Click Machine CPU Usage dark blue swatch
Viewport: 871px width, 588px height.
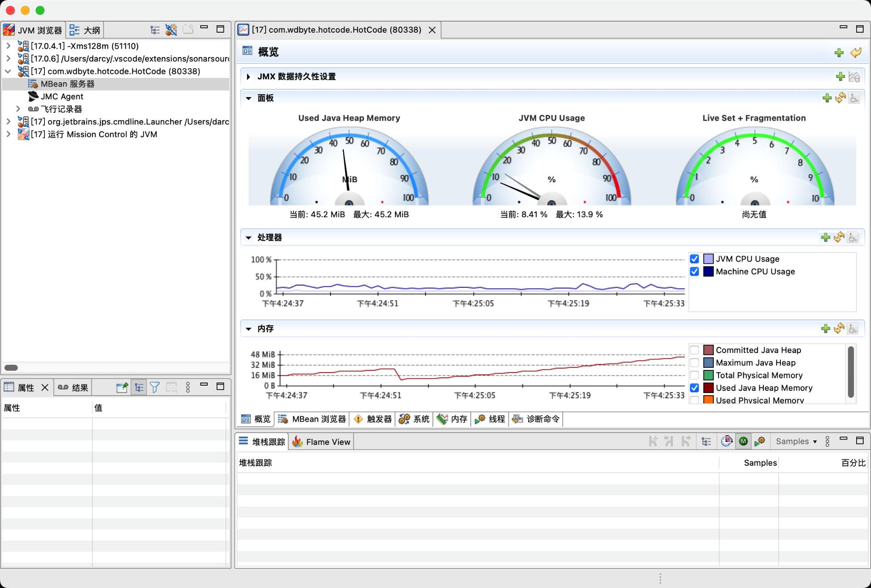[x=708, y=272]
